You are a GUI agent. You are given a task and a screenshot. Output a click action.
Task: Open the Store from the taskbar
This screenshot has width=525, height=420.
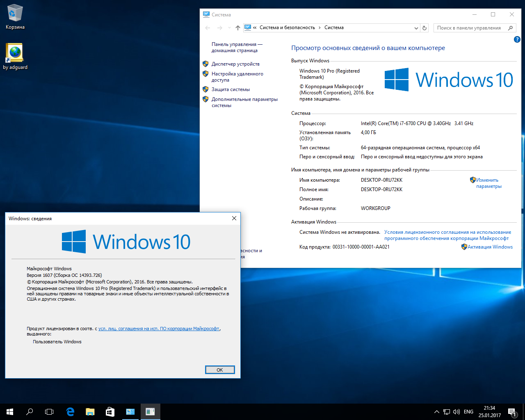click(x=110, y=412)
